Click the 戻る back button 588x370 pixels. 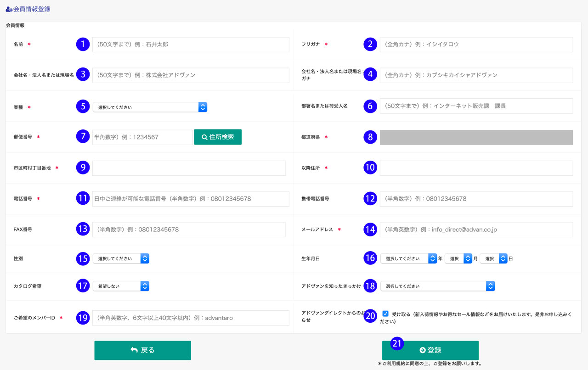[142, 350]
